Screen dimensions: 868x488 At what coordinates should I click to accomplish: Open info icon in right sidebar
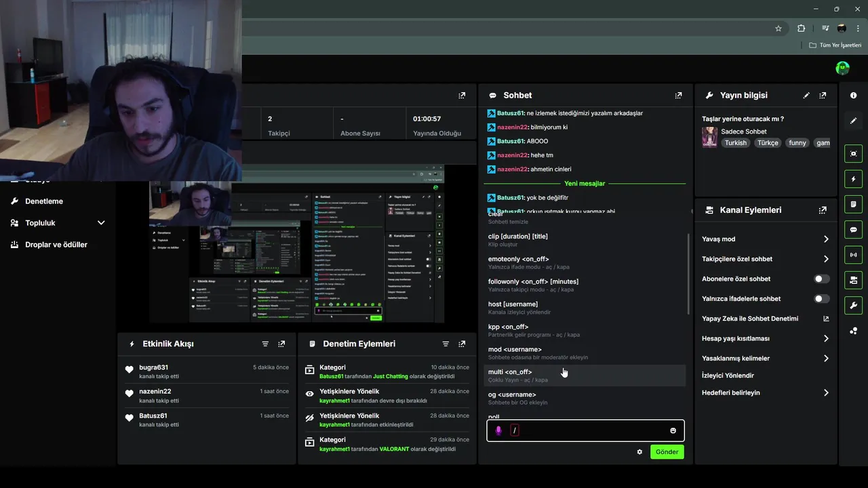coord(853,96)
